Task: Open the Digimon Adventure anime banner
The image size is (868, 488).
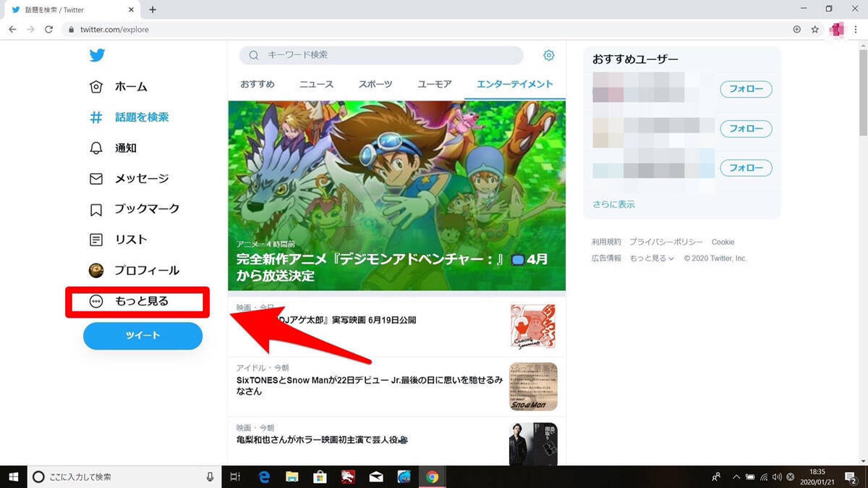Action: tap(396, 195)
